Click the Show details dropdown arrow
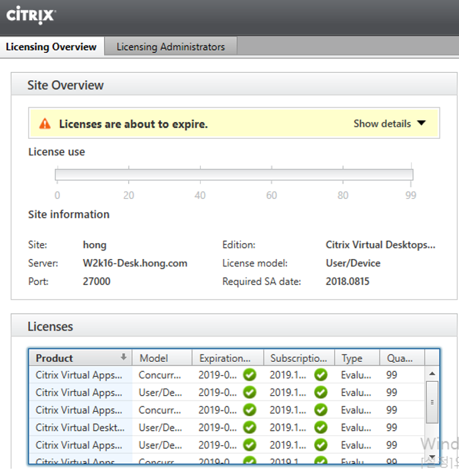This screenshot has height=476, width=459. 422,123
